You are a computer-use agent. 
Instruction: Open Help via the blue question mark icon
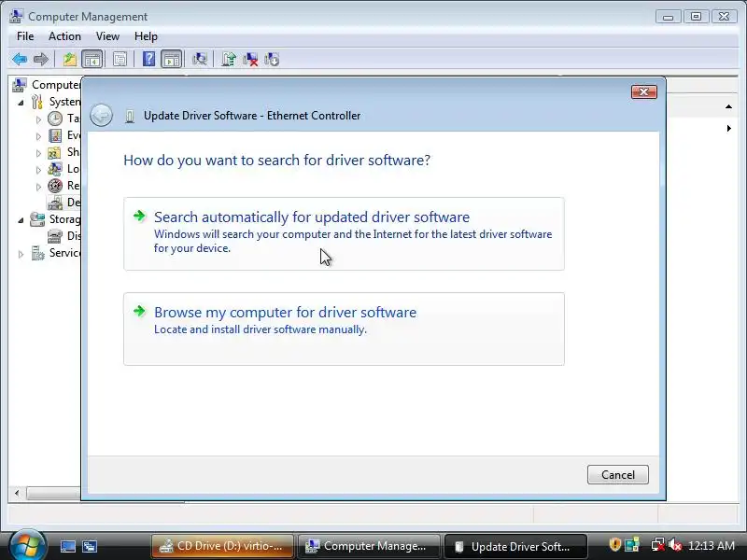148,60
